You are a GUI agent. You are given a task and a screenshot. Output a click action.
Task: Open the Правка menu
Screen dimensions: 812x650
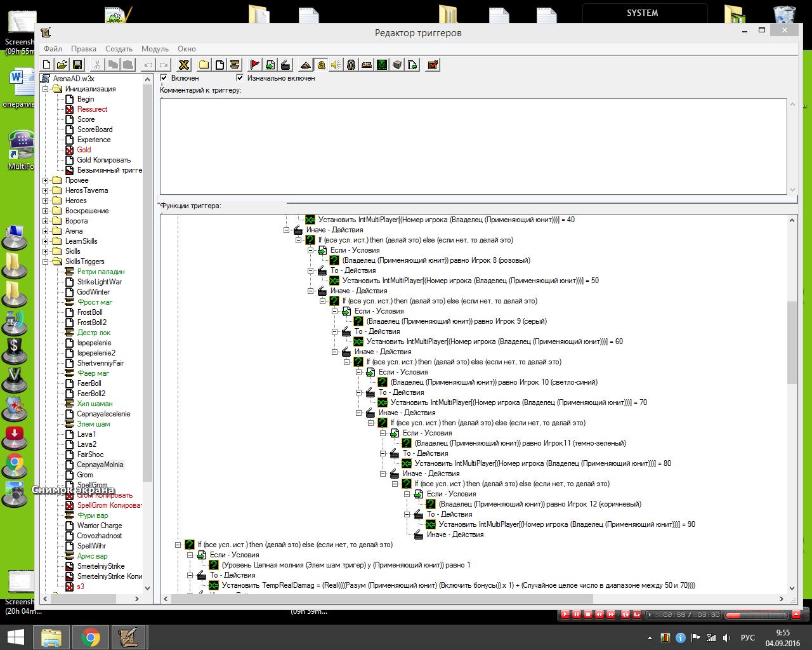(84, 49)
